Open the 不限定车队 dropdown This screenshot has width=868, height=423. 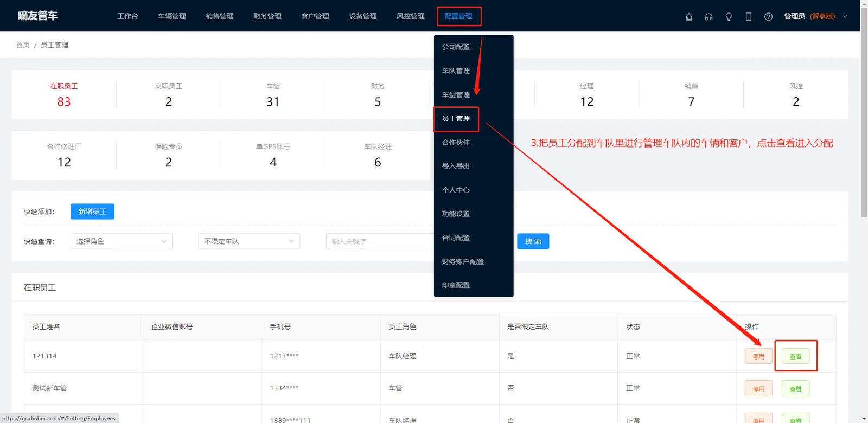click(249, 241)
